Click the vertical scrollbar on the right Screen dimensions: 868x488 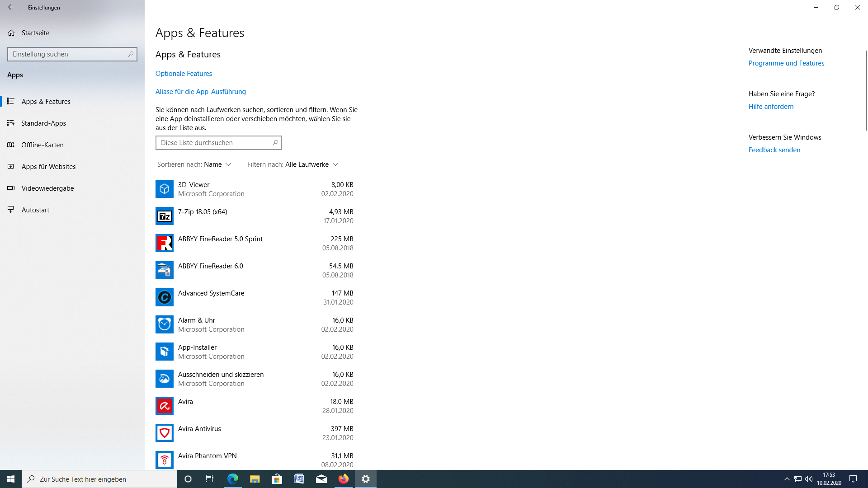866,90
